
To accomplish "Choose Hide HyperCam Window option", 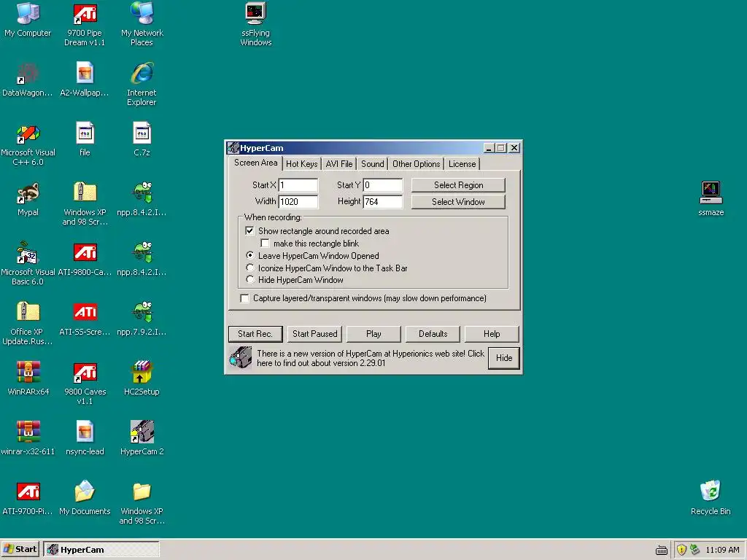I will [x=249, y=280].
